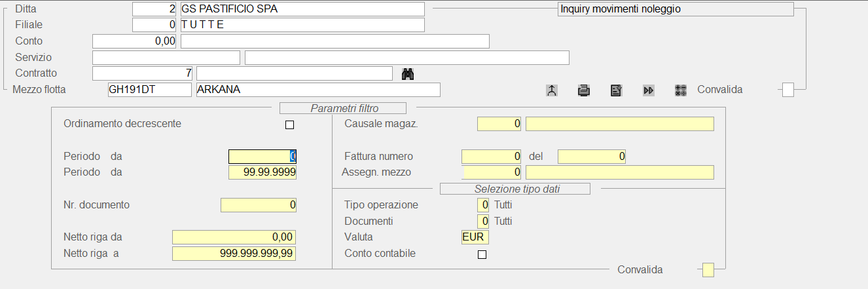The height and width of the screenshot is (289, 868).
Task: Click the Fattura numero field
Action: pos(491,157)
